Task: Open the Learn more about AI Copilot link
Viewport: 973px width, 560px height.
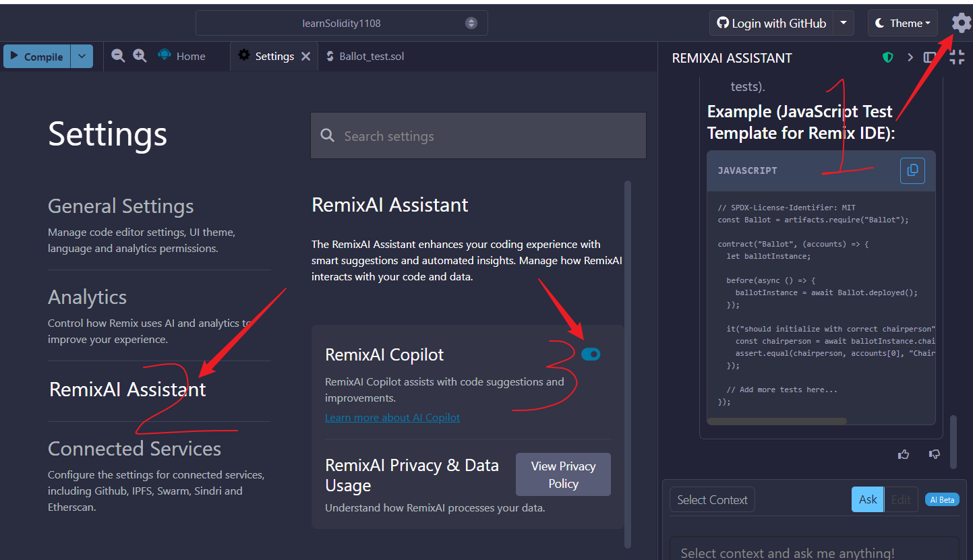Action: coord(392,418)
